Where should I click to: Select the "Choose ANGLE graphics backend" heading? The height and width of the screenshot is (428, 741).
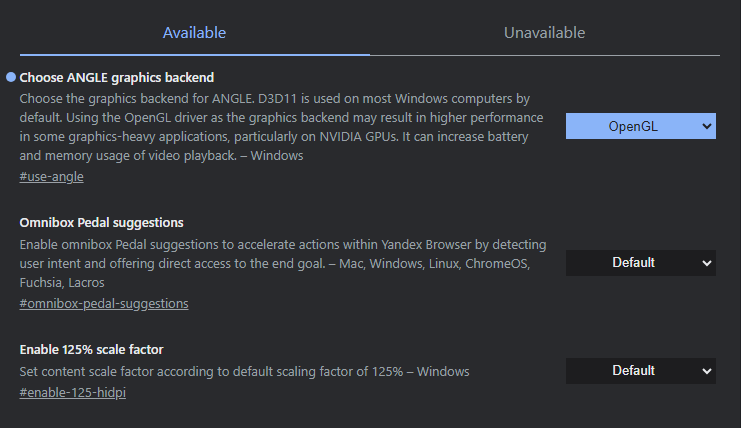point(117,77)
